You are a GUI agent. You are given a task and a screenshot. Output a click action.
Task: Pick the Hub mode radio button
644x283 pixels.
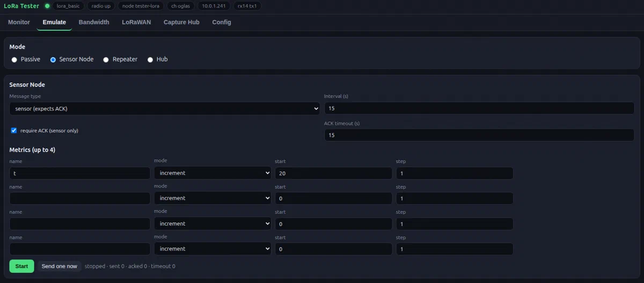point(150,59)
